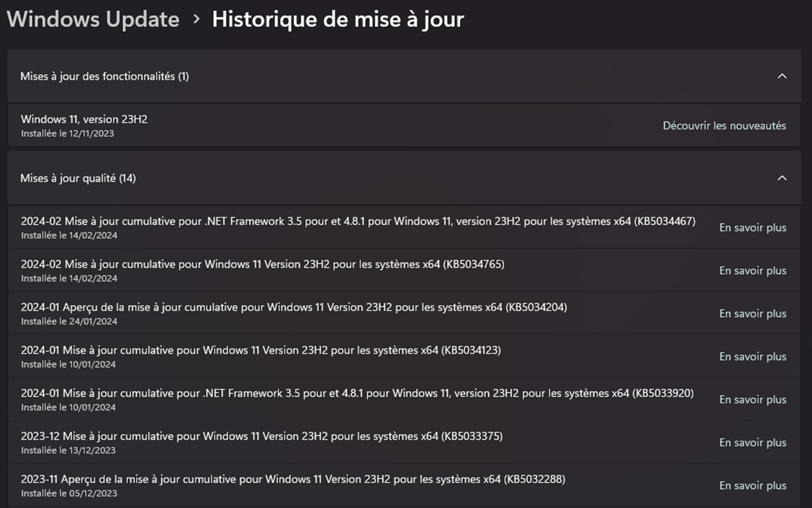Image resolution: width=812 pixels, height=508 pixels.
Task: Collapse the Mises à jour qualité section
Action: tap(782, 178)
